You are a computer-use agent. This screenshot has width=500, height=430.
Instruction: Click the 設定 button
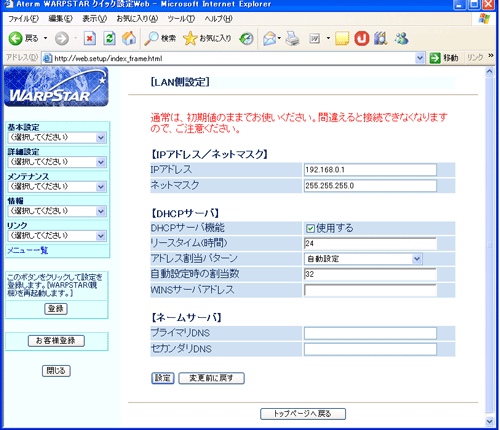pyautogui.click(x=163, y=378)
